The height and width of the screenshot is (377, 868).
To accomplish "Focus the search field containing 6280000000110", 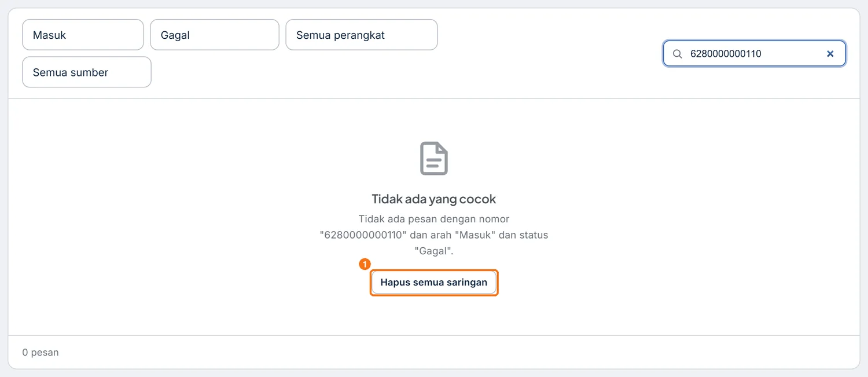I will coord(755,54).
